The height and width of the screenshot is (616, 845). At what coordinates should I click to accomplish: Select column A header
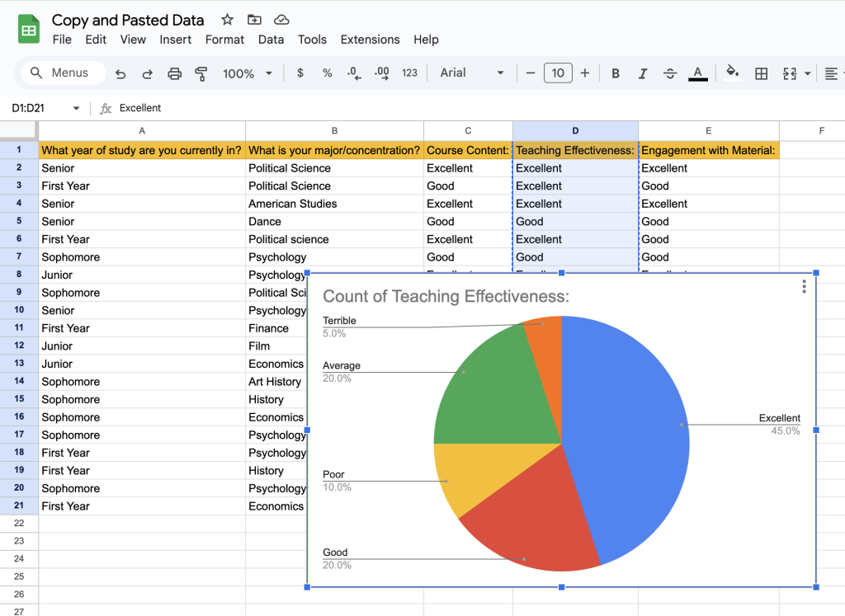[142, 131]
